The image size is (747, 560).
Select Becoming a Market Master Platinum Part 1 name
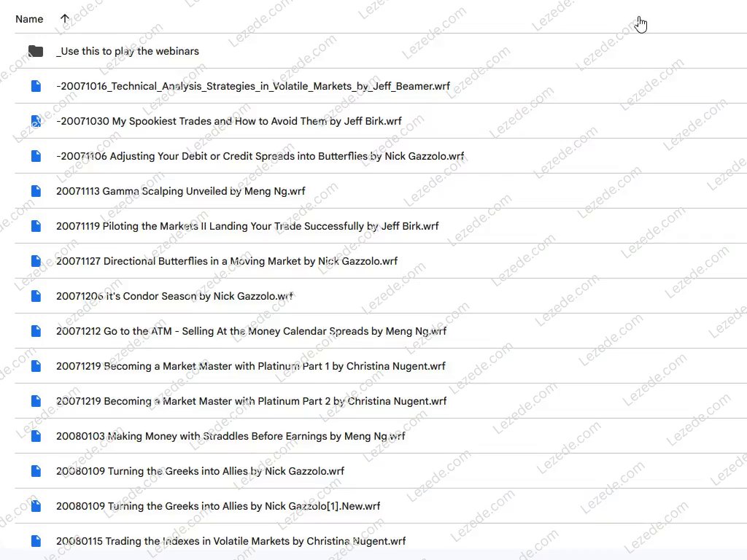251,366
